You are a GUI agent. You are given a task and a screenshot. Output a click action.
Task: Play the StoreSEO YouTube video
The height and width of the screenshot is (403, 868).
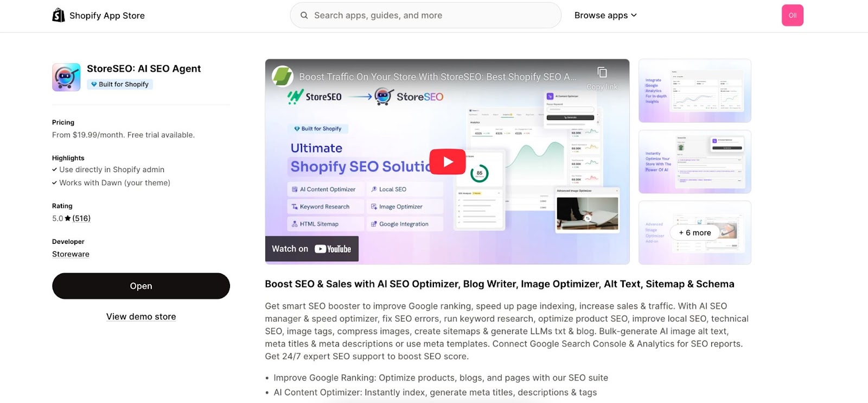(448, 161)
